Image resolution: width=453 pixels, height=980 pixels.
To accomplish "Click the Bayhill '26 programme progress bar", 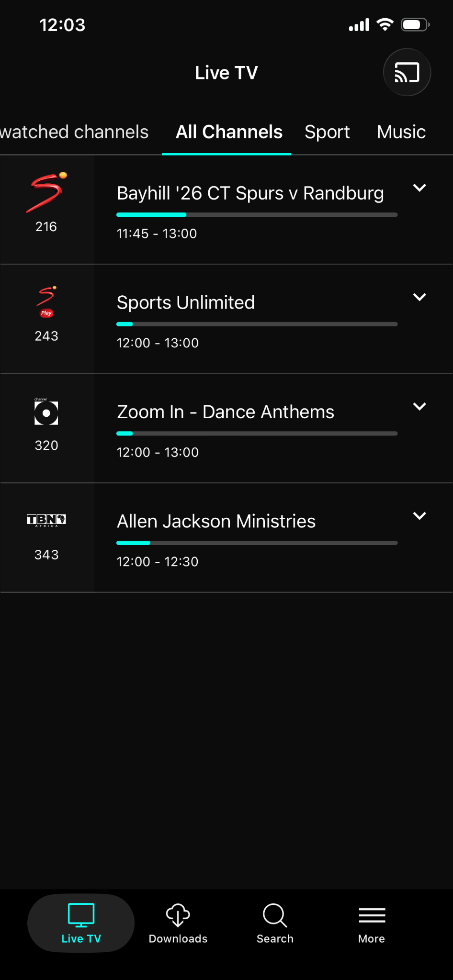I will click(x=257, y=215).
